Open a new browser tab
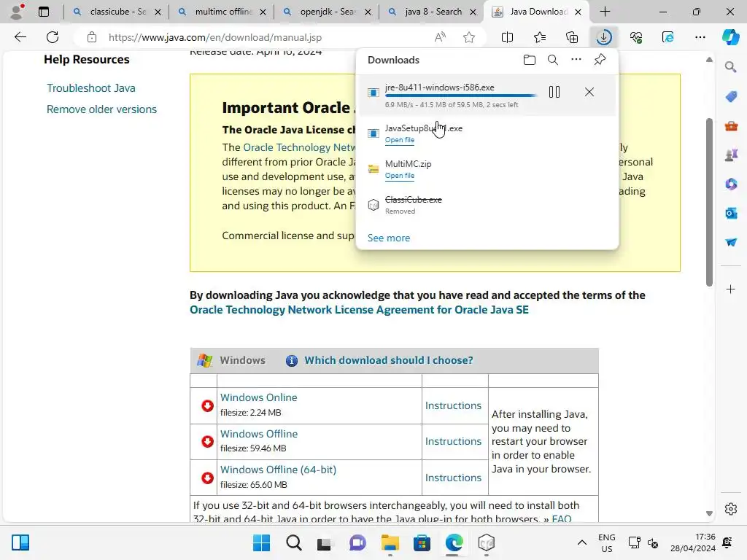The width and height of the screenshot is (747, 560). [605, 12]
